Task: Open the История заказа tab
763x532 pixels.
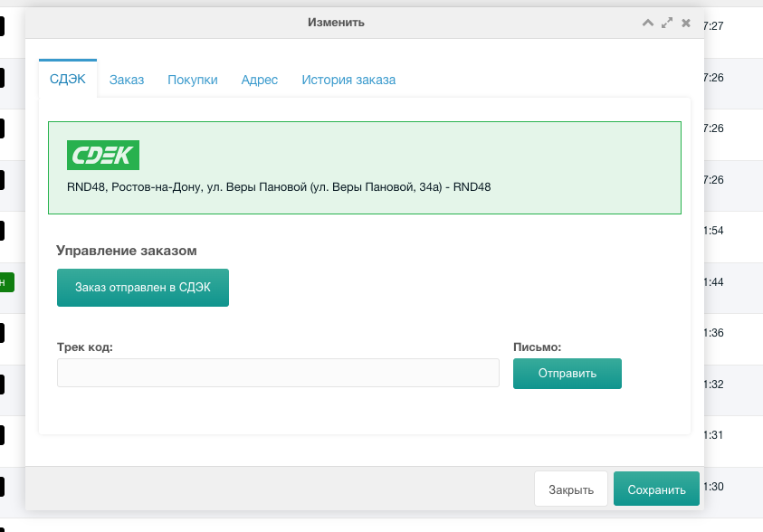Action: click(348, 80)
